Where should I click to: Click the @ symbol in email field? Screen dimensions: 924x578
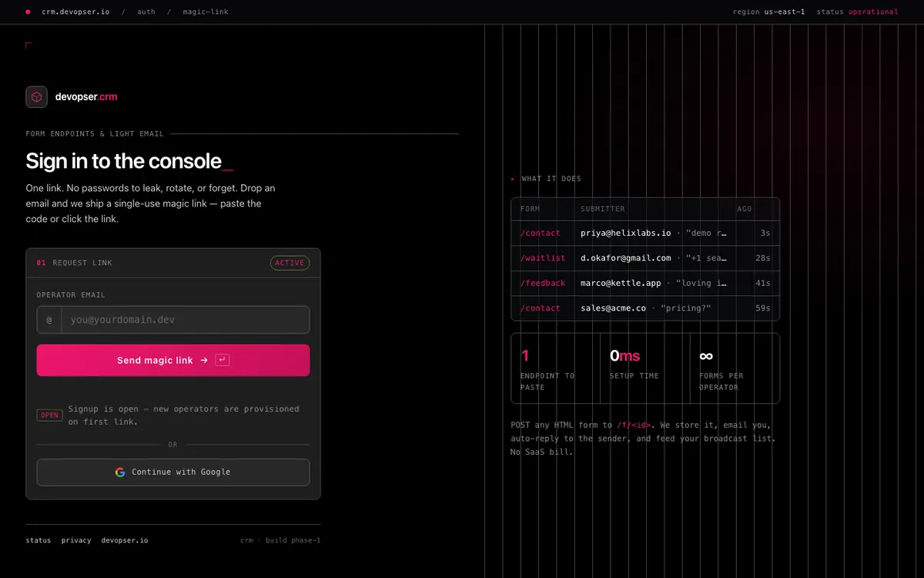coord(49,320)
